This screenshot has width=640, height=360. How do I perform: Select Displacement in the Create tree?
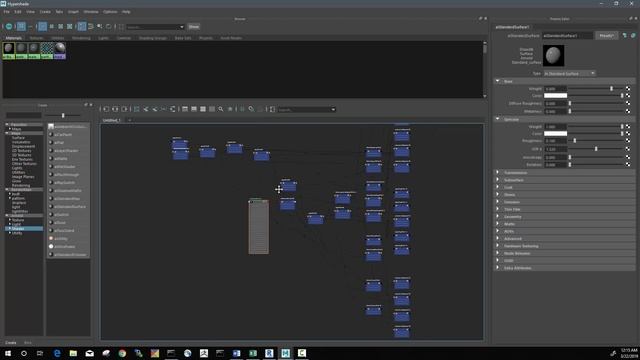pos(23,146)
